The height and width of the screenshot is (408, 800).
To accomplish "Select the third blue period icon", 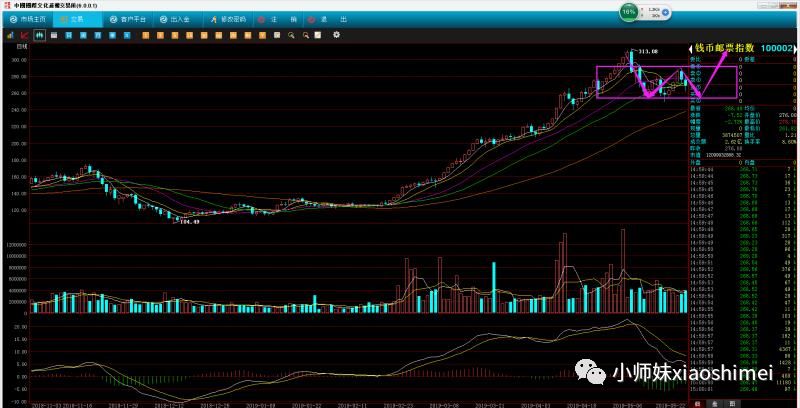I will point(97,35).
